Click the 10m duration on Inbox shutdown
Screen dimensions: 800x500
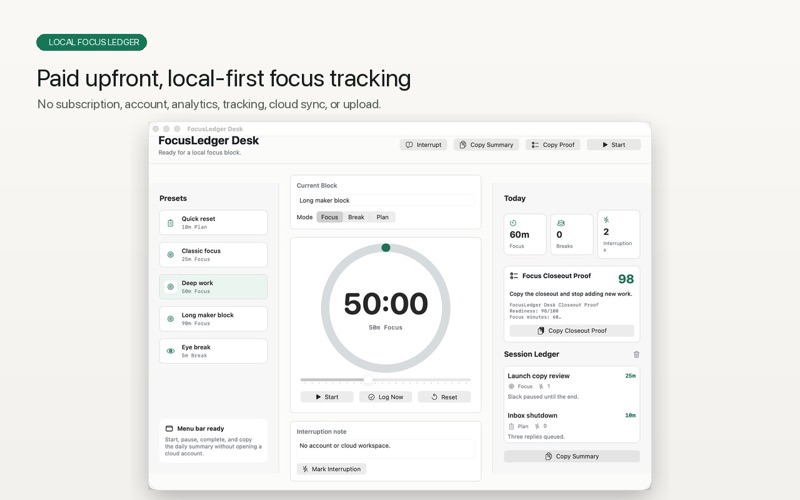[631, 415]
